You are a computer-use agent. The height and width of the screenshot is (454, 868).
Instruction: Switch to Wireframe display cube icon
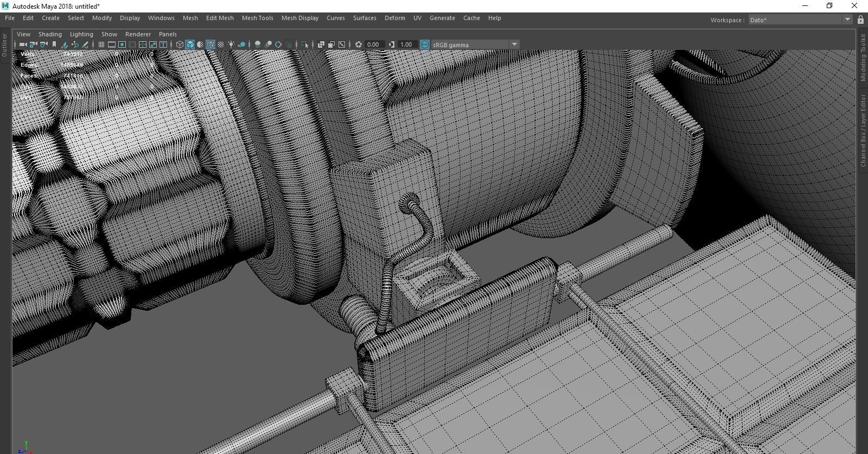[180, 44]
